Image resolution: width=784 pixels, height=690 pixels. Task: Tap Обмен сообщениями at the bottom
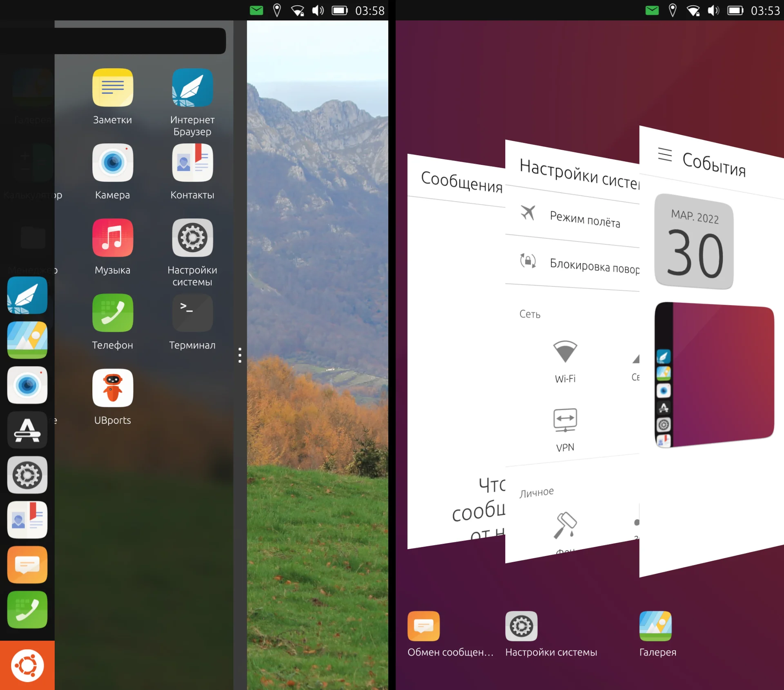pyautogui.click(x=423, y=626)
